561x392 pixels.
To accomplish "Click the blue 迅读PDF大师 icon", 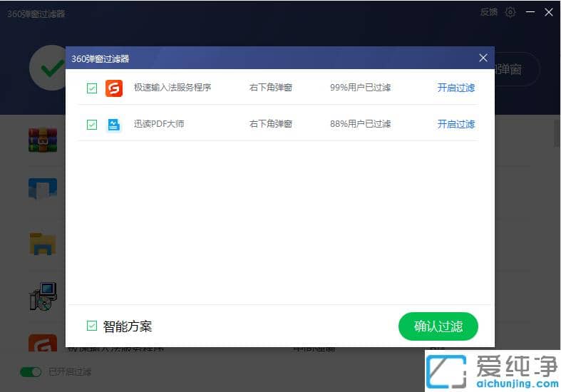I will coord(114,125).
